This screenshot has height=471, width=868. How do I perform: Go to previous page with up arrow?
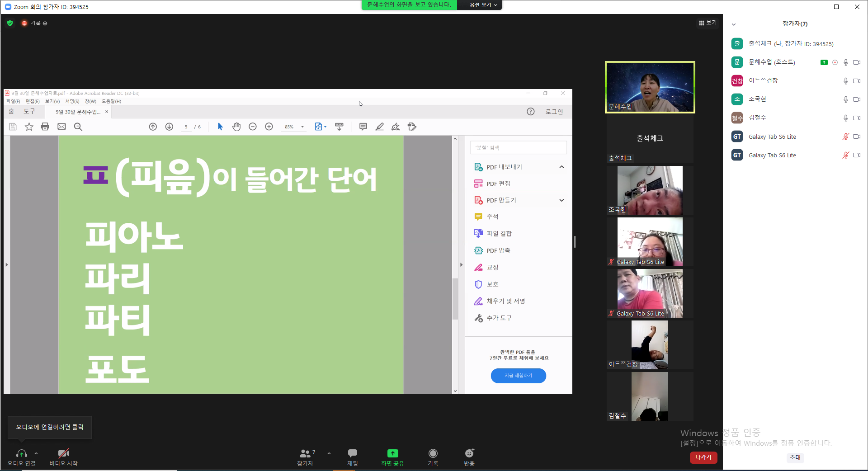click(x=153, y=127)
